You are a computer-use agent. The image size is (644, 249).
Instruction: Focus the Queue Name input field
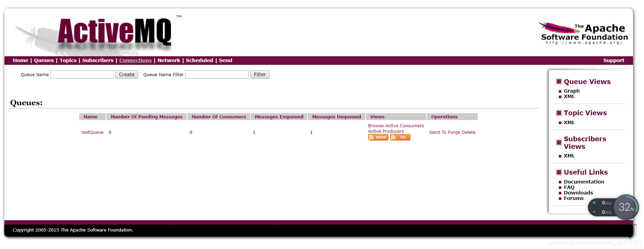coord(82,74)
